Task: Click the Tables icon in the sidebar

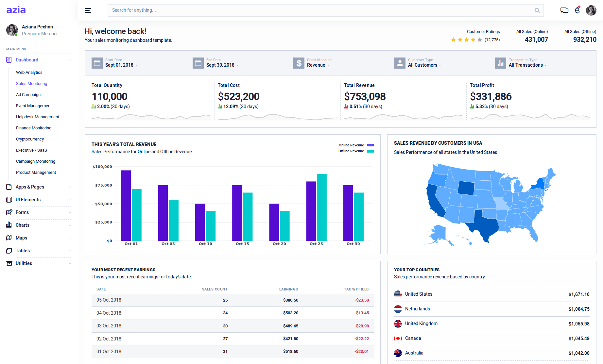Action: 9,251
